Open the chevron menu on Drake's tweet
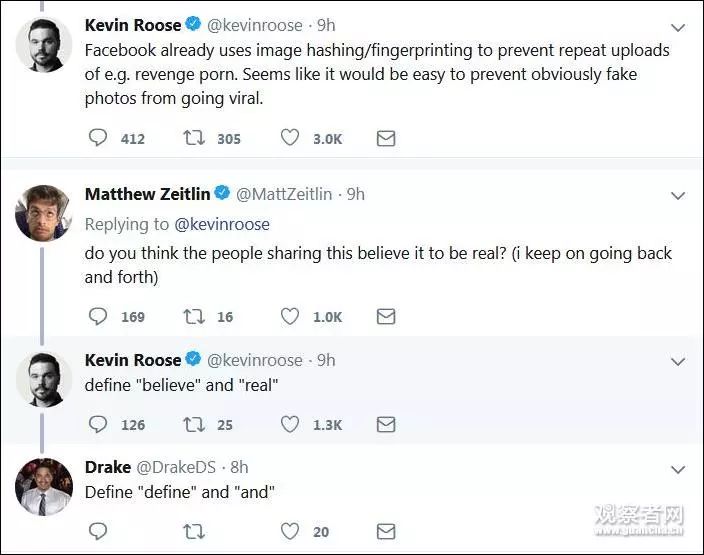The height and width of the screenshot is (555, 704). coord(677,468)
